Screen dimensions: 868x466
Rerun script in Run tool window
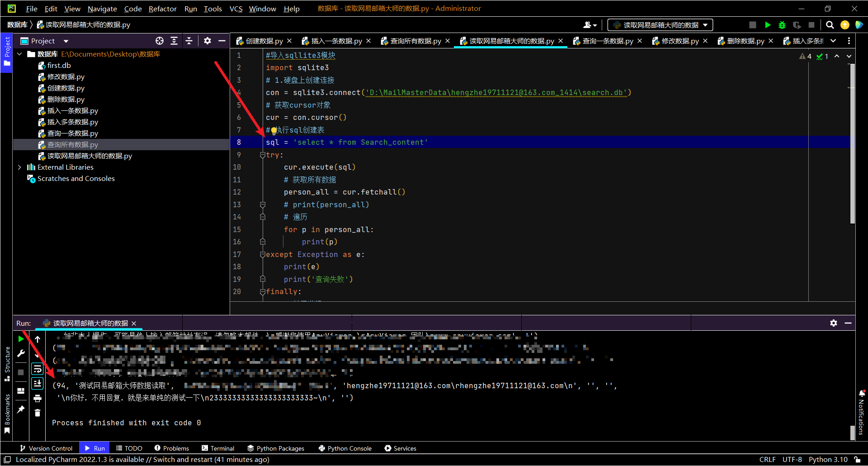click(x=21, y=339)
